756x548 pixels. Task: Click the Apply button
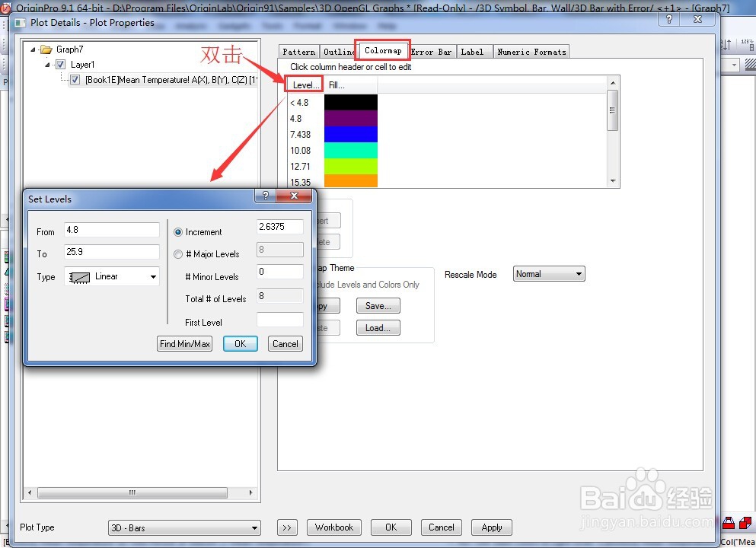491,527
